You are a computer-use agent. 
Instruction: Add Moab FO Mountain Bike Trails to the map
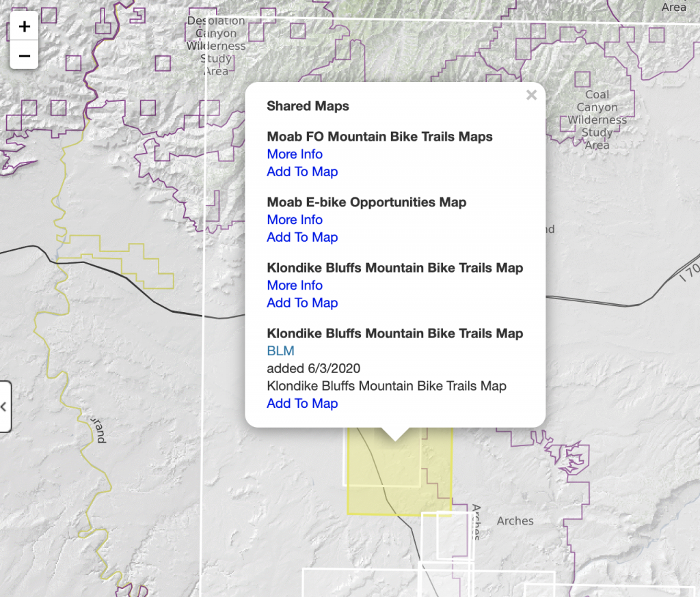tap(302, 171)
